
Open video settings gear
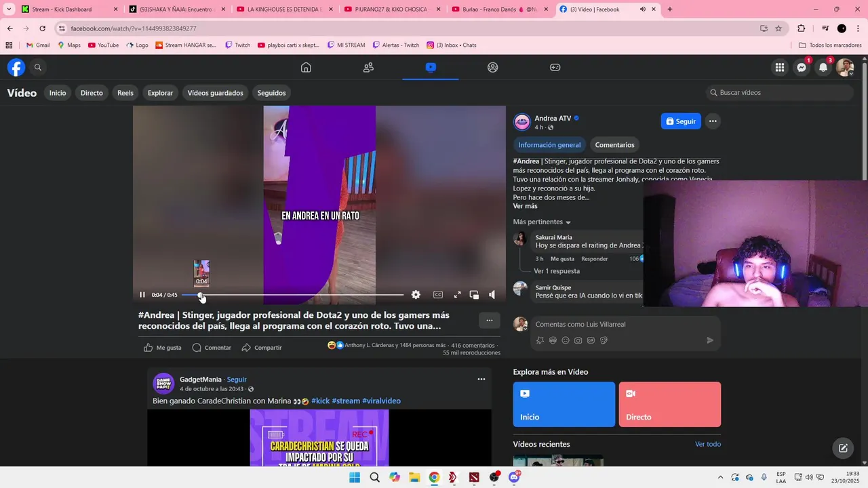coord(416,295)
